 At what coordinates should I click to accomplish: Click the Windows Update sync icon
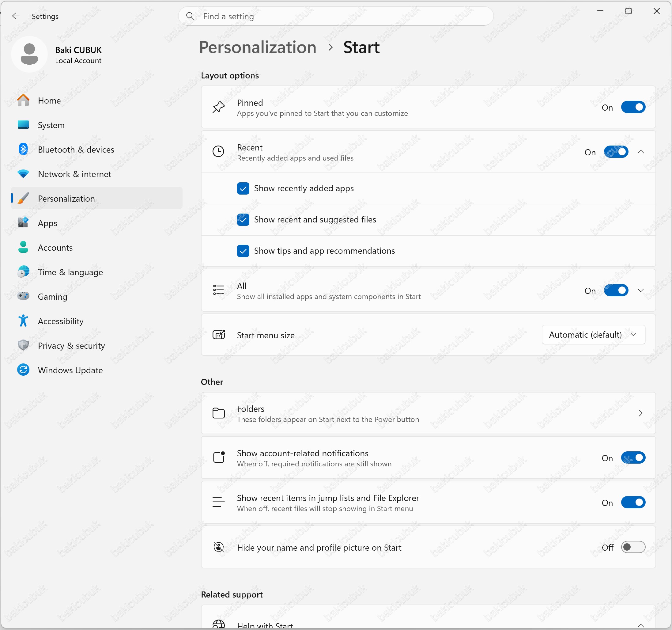click(23, 370)
